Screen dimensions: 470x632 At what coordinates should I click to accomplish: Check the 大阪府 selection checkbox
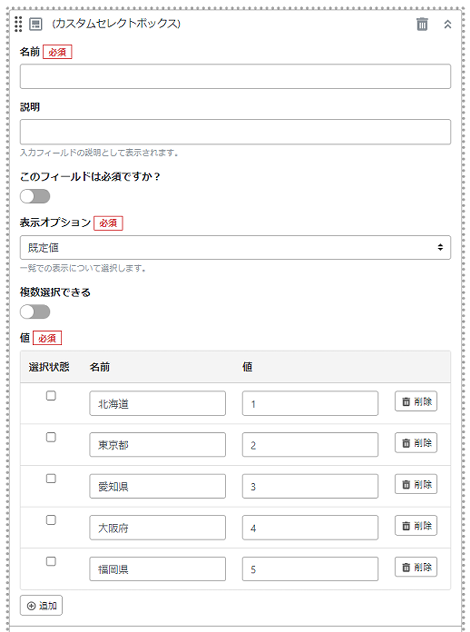pyautogui.click(x=51, y=520)
